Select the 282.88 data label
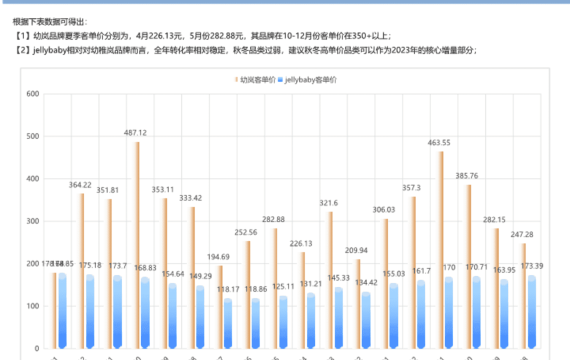This screenshot has width=570, height=360. click(273, 219)
